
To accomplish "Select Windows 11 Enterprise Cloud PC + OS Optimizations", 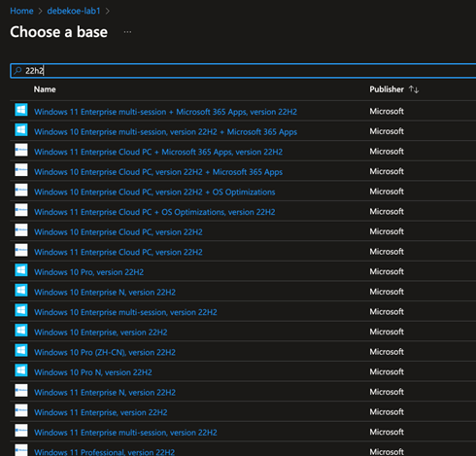I will coord(154,212).
